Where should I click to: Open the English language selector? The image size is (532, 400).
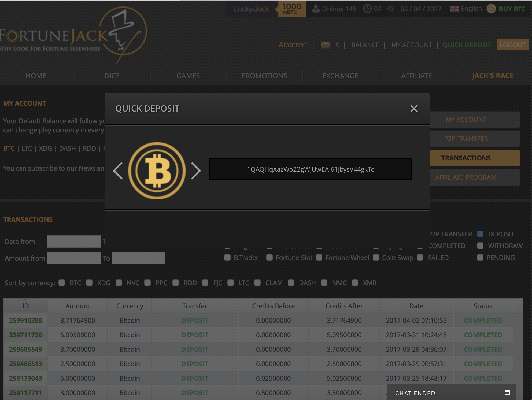(471, 9)
